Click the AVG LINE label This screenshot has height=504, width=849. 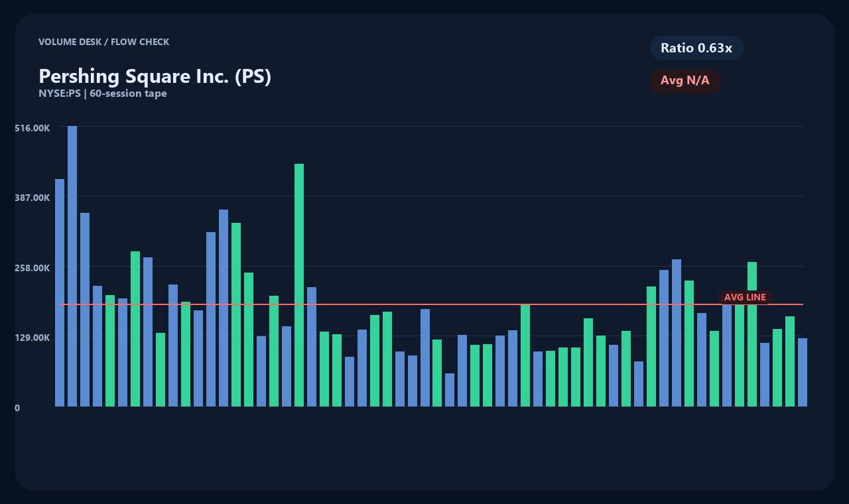tap(745, 297)
